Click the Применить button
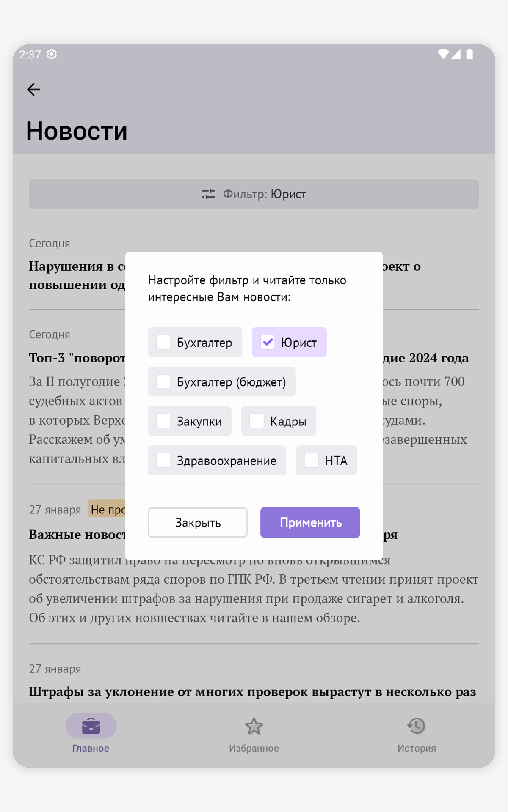The image size is (508, 812). click(310, 523)
